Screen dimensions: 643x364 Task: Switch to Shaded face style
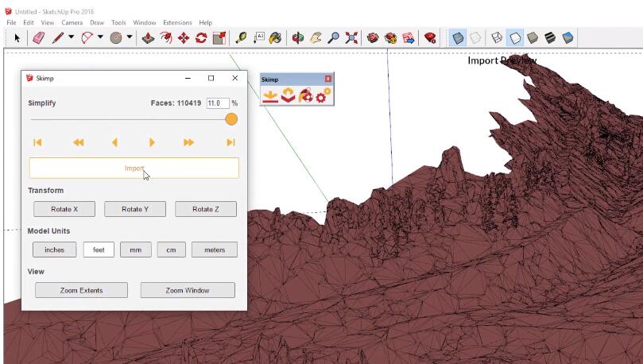533,38
